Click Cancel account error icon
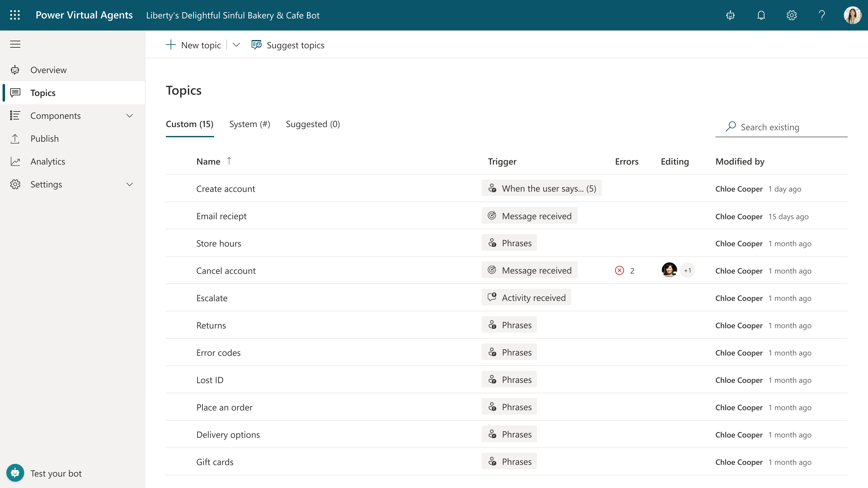 (x=619, y=271)
